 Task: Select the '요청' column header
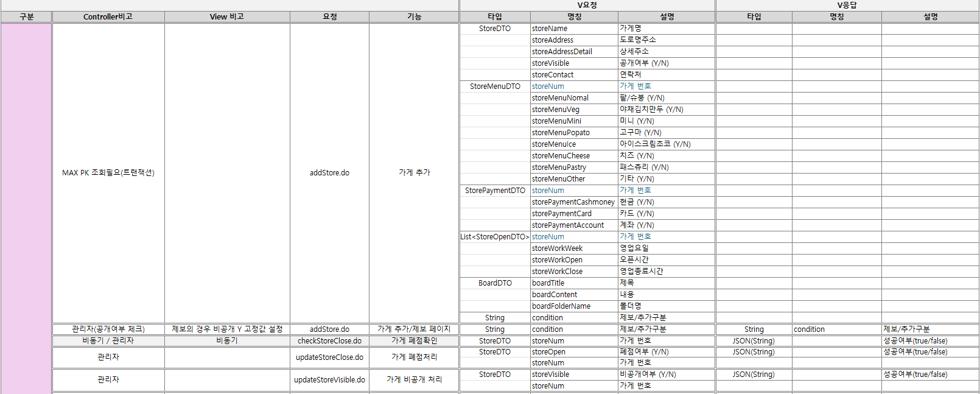point(329,17)
